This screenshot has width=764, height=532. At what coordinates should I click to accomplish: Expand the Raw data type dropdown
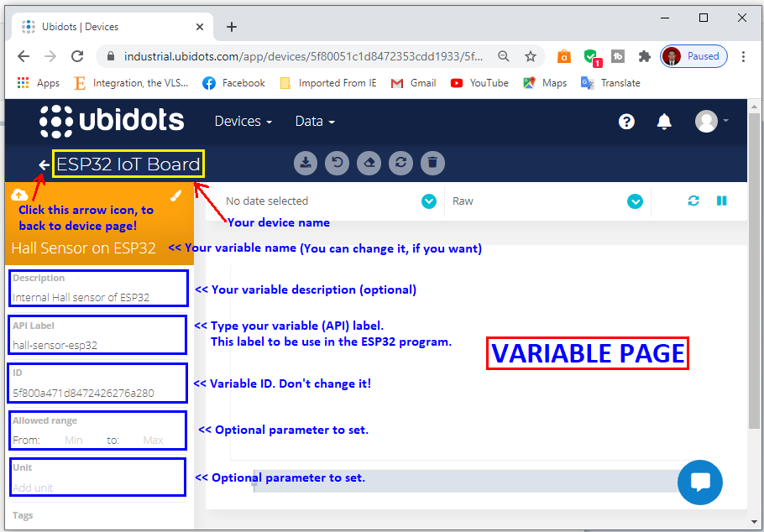pos(636,201)
